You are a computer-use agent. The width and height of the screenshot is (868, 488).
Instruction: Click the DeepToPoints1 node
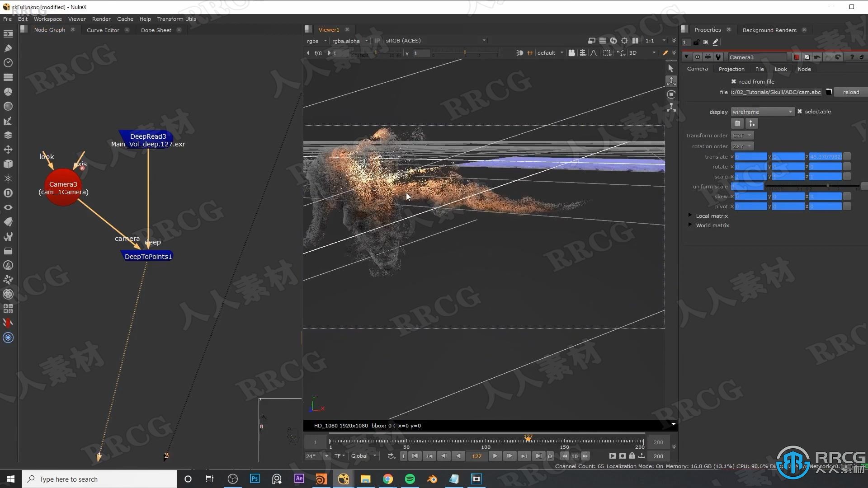(x=148, y=256)
